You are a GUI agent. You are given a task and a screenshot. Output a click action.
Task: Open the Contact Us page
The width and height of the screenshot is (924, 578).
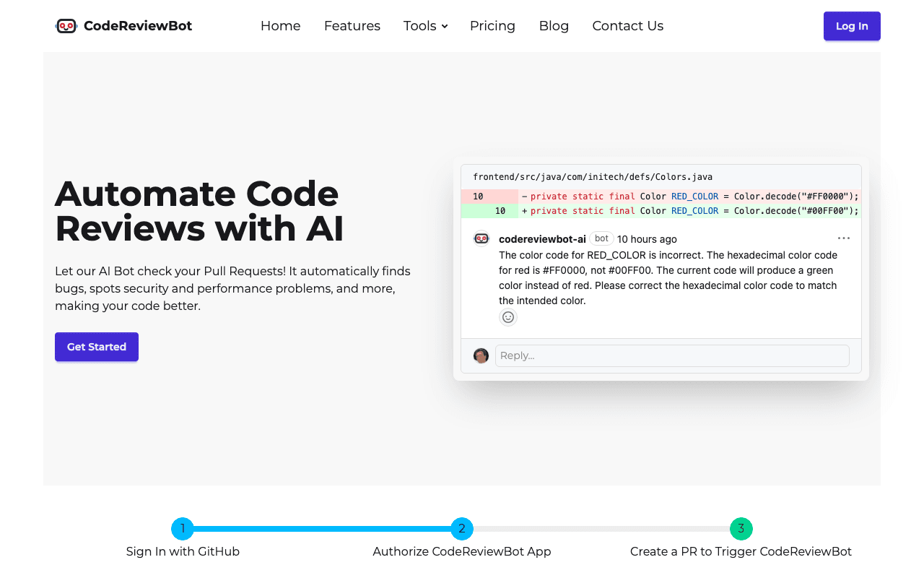pyautogui.click(x=628, y=26)
